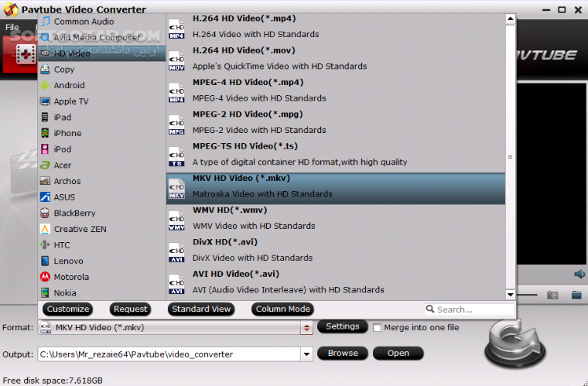Click the Customize button

click(x=68, y=309)
